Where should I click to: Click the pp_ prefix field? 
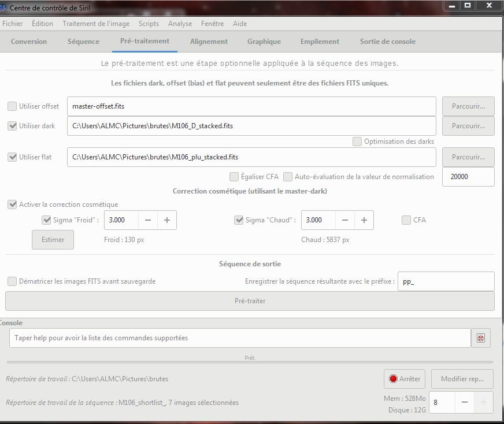pyautogui.click(x=446, y=281)
